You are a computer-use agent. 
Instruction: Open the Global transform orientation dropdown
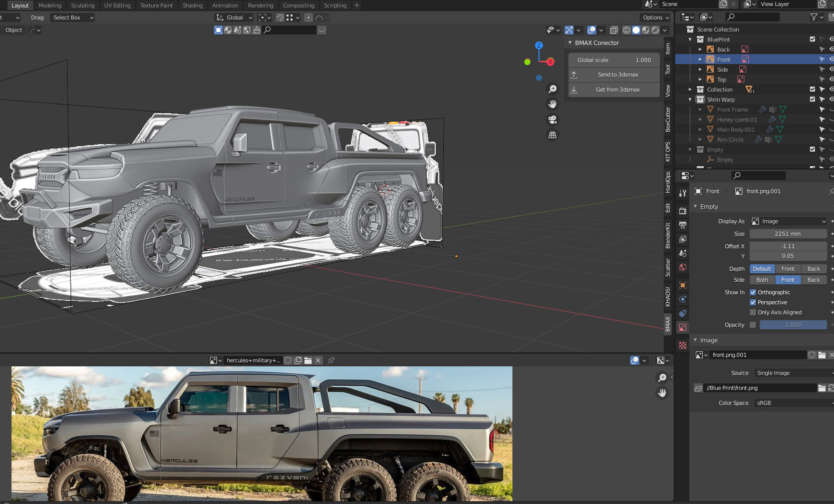coord(234,18)
